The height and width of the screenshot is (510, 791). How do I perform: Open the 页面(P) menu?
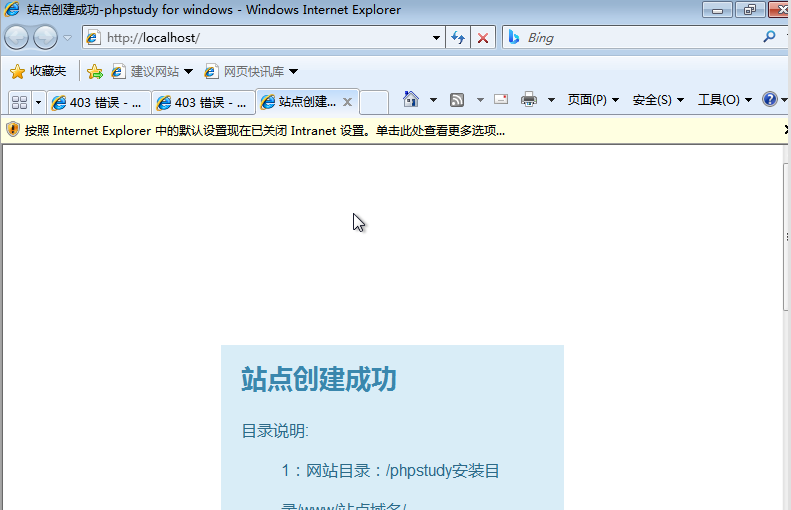[593, 100]
